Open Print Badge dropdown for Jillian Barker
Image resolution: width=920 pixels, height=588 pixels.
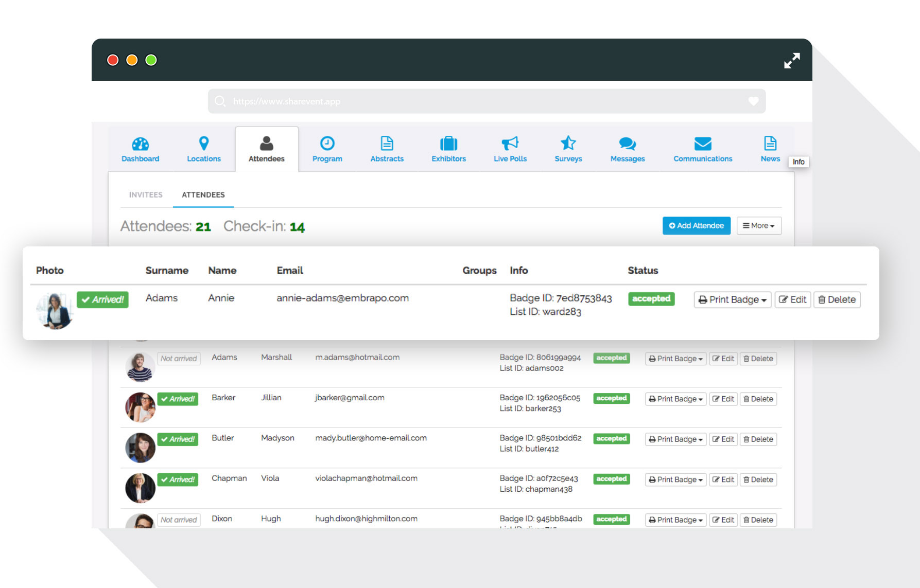675,399
